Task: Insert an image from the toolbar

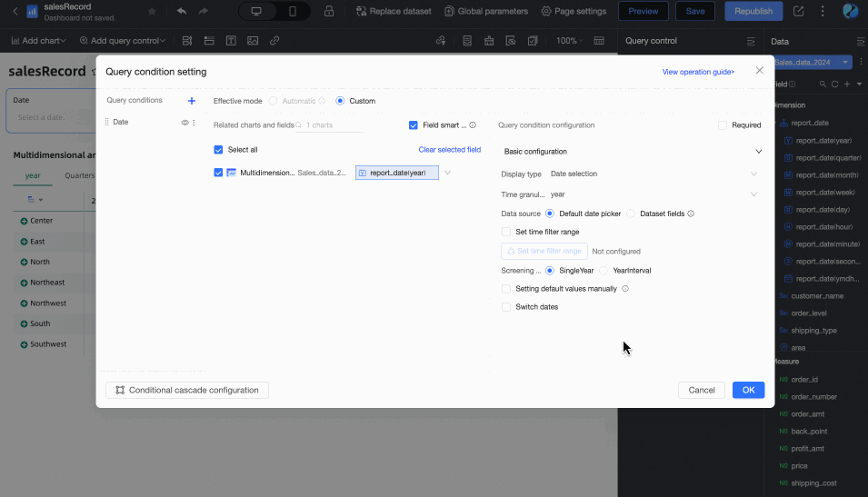Action: click(253, 40)
